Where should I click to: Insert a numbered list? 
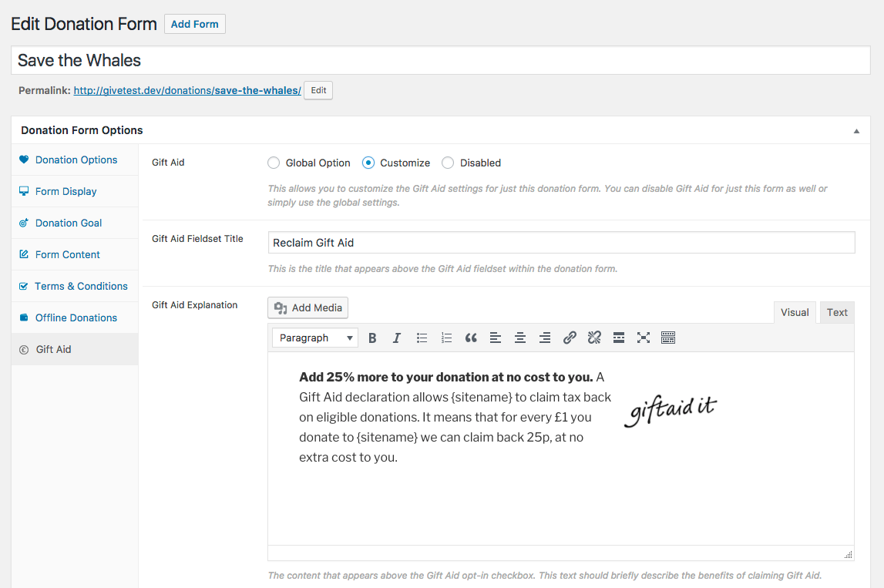(446, 338)
